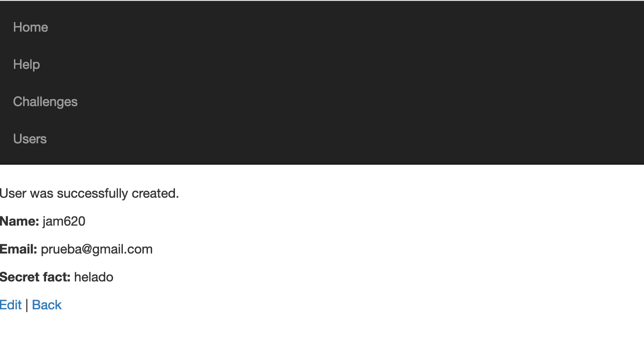Click the bold 'Email:' label
The height and width of the screenshot is (347, 644).
point(19,249)
